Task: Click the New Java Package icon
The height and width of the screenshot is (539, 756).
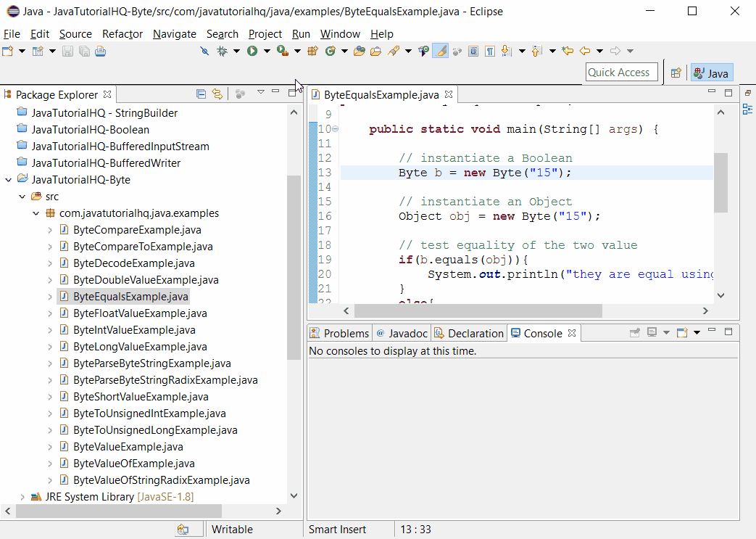Action: tap(313, 52)
